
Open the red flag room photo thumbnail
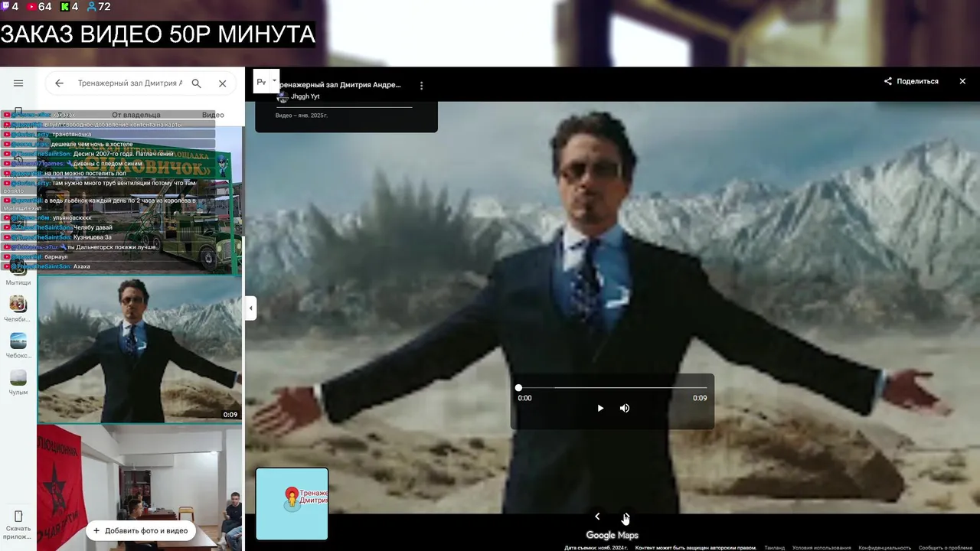point(140,487)
